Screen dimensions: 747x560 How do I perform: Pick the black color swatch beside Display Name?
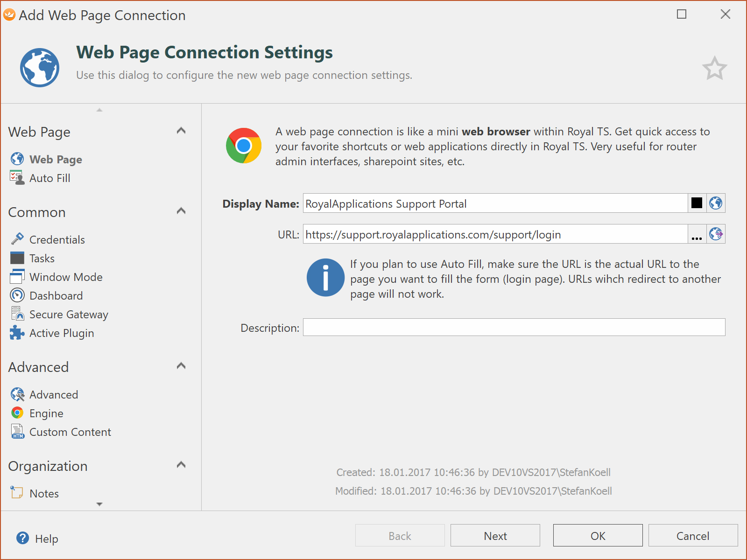coord(697,203)
